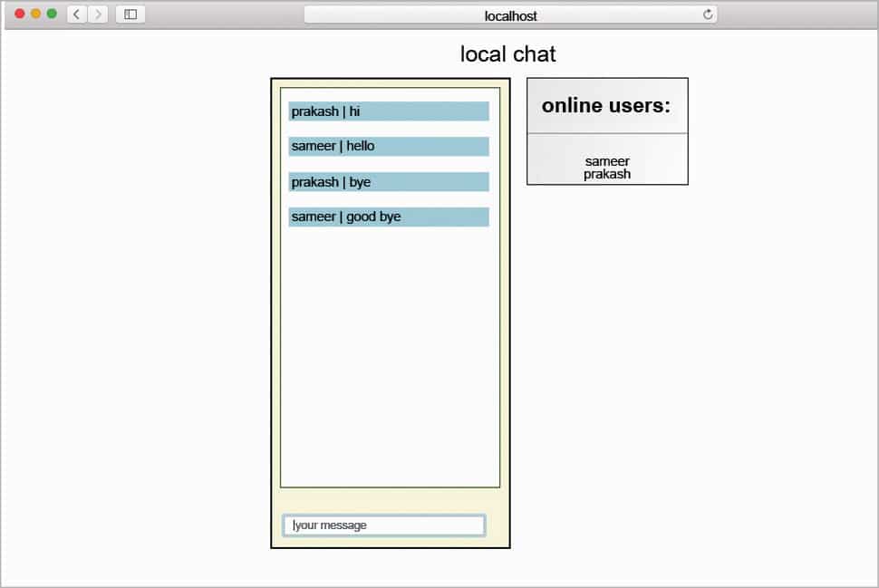Click the browser back arrow button
The height and width of the screenshot is (588, 879).
coord(77,14)
